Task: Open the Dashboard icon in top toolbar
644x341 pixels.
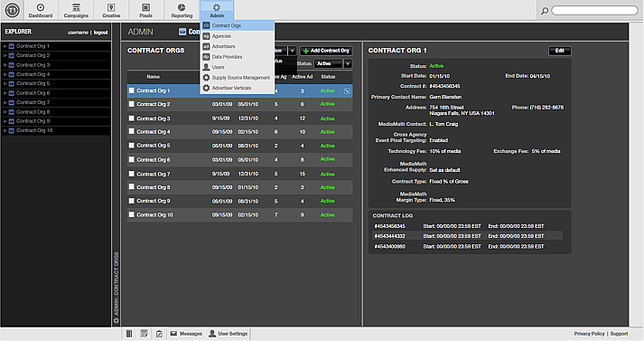Action: pyautogui.click(x=41, y=7)
